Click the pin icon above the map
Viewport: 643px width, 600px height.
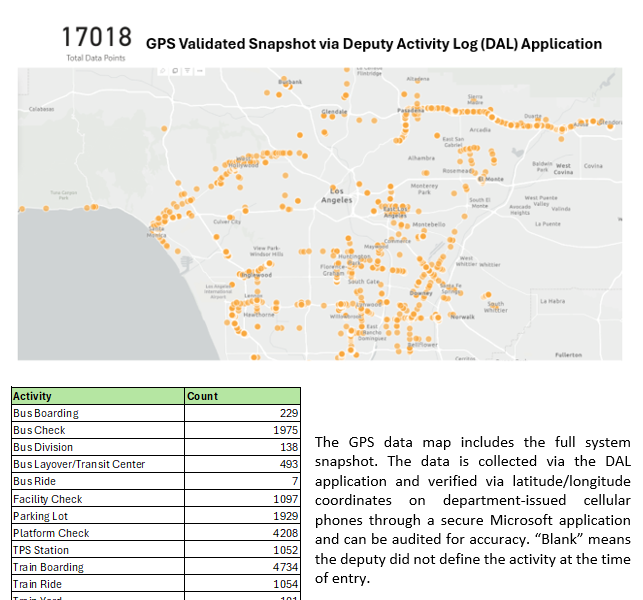pyautogui.click(x=163, y=71)
